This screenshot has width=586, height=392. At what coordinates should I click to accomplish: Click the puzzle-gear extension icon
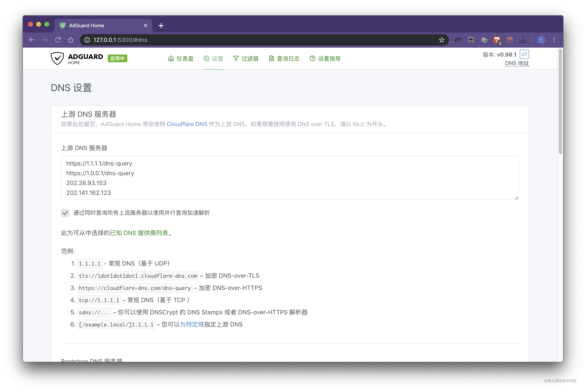point(484,40)
